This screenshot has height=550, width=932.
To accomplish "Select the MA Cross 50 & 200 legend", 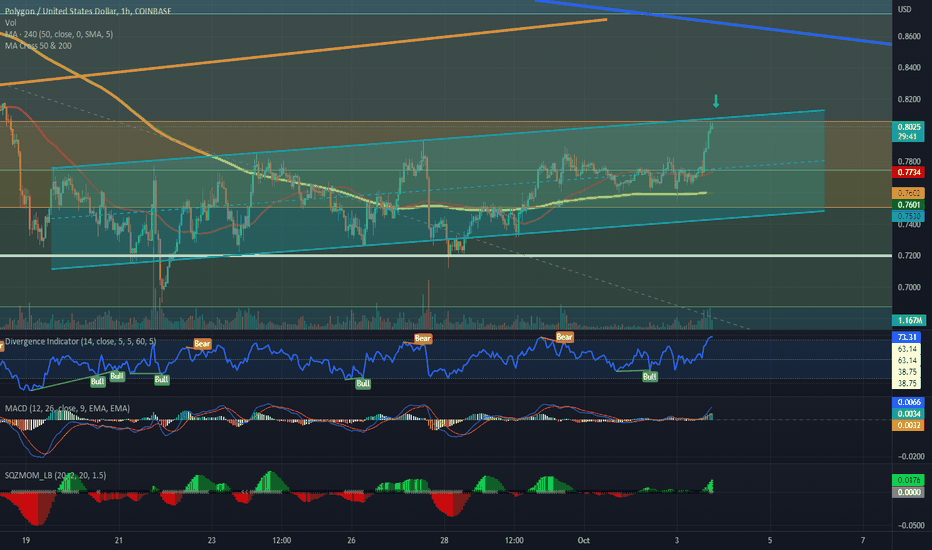I will point(38,46).
